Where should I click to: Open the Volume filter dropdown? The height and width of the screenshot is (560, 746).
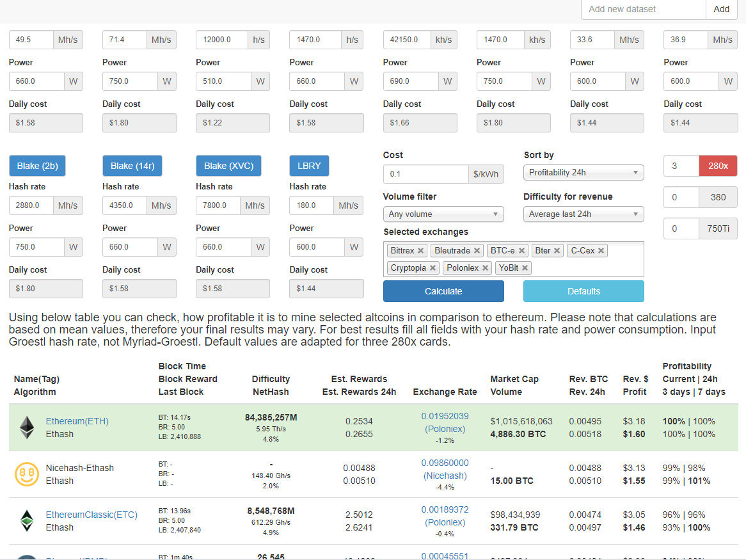pyautogui.click(x=443, y=214)
